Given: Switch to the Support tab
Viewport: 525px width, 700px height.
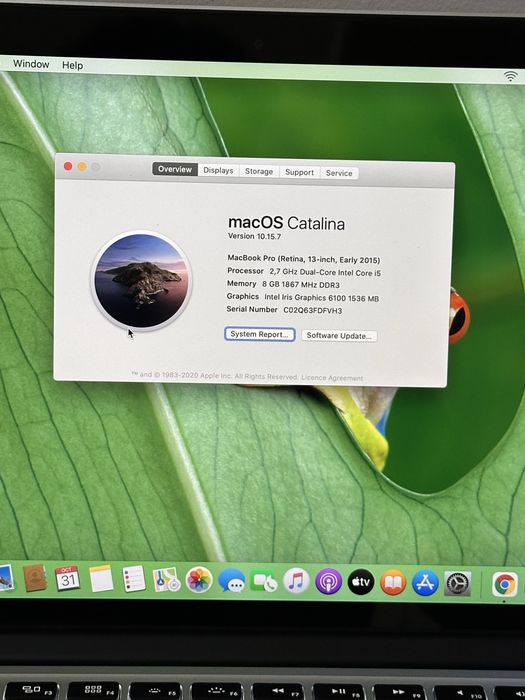Looking at the screenshot, I should tap(300, 172).
